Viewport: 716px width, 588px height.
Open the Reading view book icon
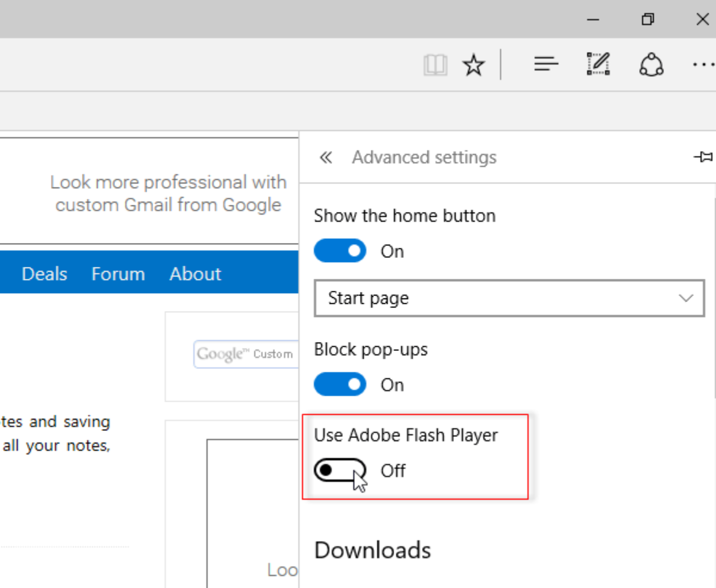[x=435, y=64]
